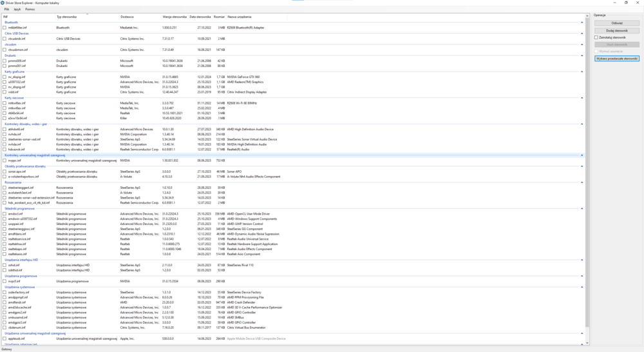644x352 pixels.
Task: Collapse Kontrolery dźwięku, wideo i gier arrow
Action: pos(582,124)
